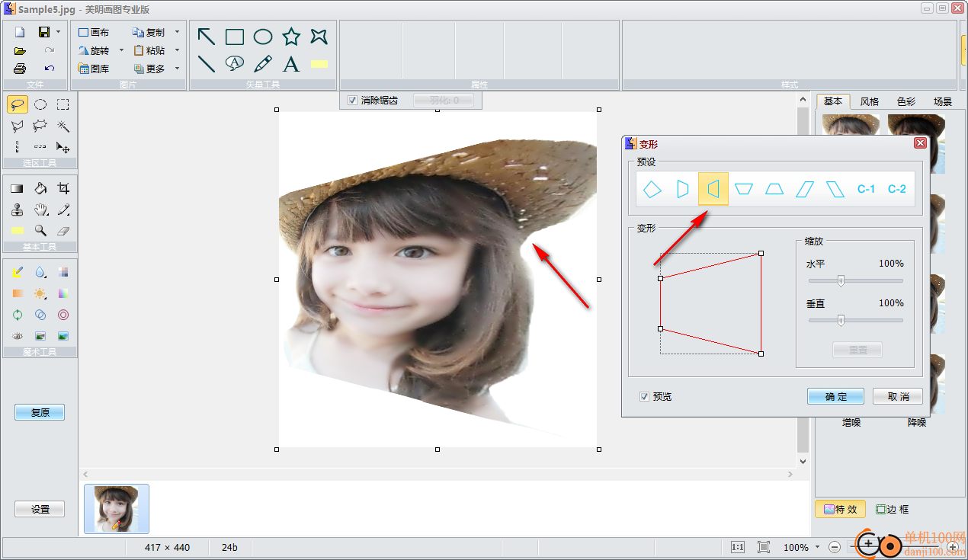
Task: Pick the eraser tool
Action: coord(63,230)
